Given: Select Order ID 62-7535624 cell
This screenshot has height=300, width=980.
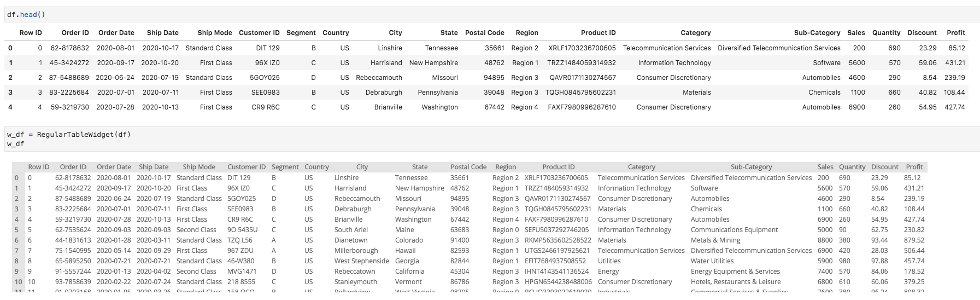Looking at the screenshot, I should pyautogui.click(x=73, y=230).
